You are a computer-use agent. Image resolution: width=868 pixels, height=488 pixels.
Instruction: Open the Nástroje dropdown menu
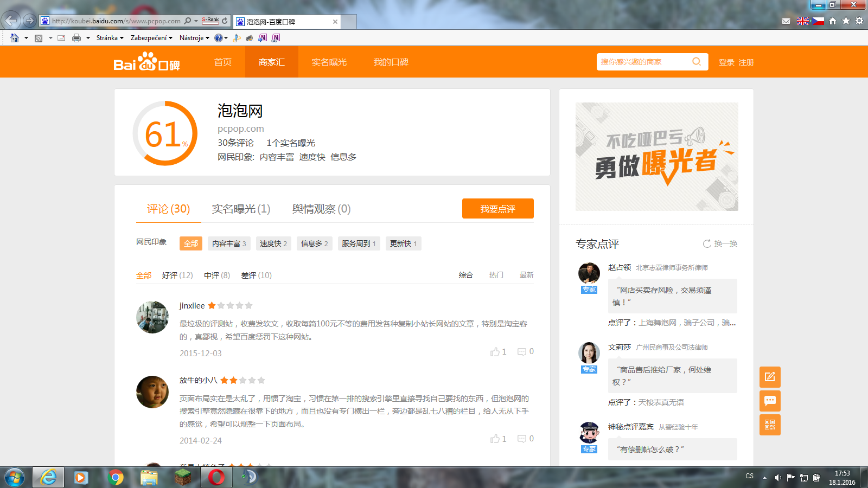click(x=194, y=38)
